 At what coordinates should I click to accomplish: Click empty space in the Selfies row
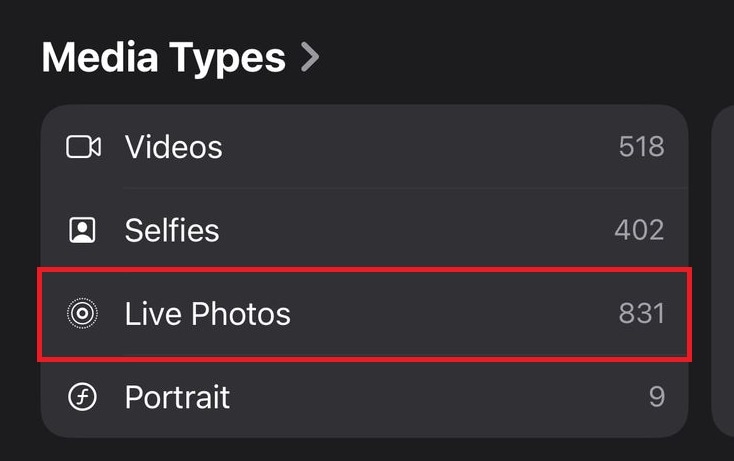pyautogui.click(x=420, y=231)
